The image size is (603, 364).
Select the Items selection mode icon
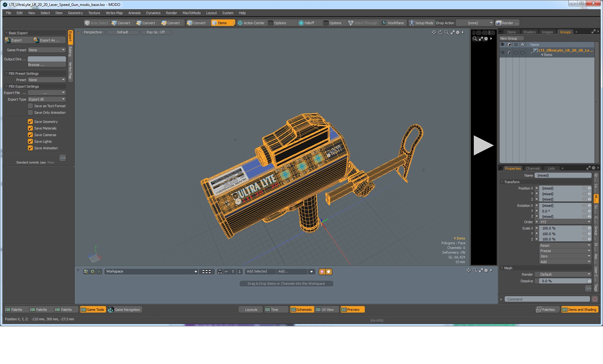point(214,23)
